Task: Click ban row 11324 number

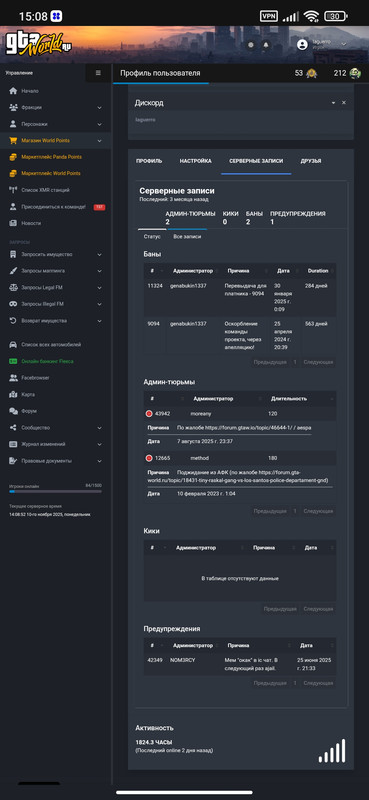Action: tap(155, 286)
